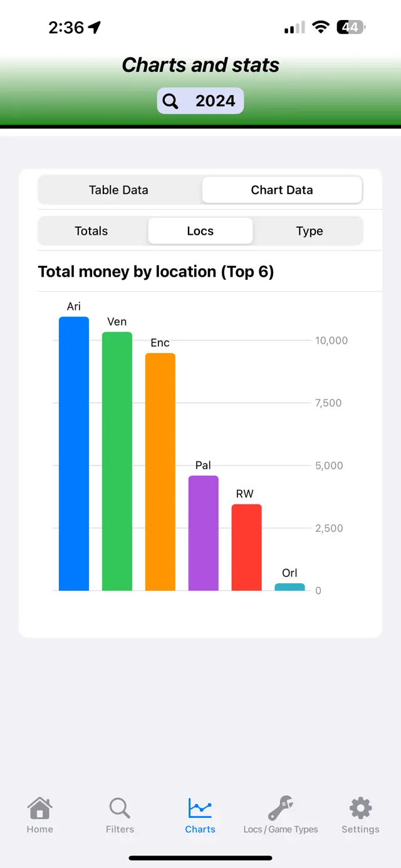This screenshot has height=868, width=401.
Task: Open the Filters screen
Action: 120,814
